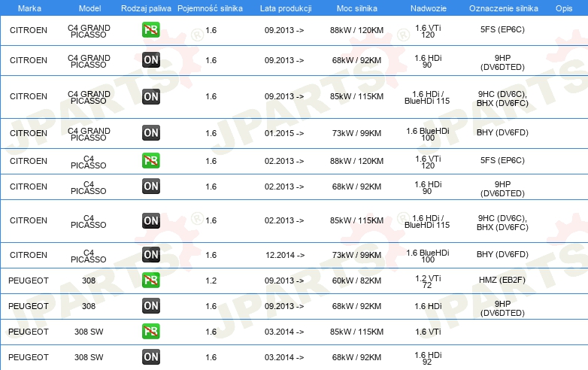Image resolution: width=588 pixels, height=370 pixels.
Task: Click ON diesel icon in C4 Picasso 12.2014 row
Action: (x=150, y=254)
